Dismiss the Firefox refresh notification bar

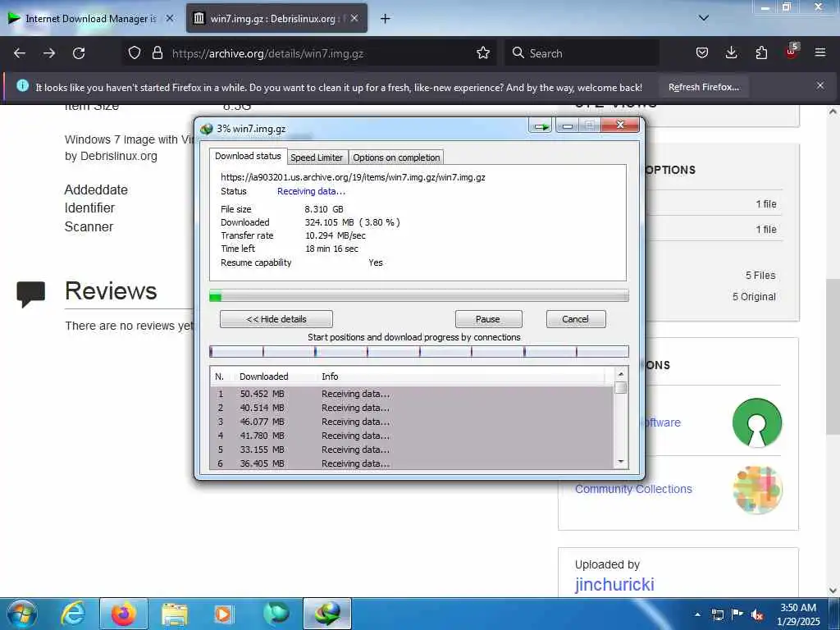coord(820,85)
